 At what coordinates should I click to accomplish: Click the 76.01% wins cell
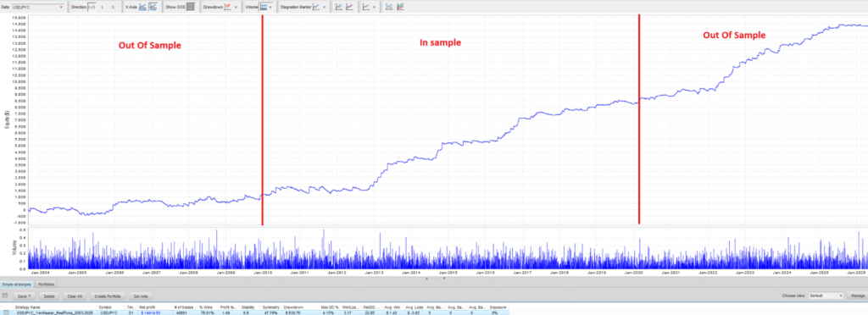click(x=207, y=312)
